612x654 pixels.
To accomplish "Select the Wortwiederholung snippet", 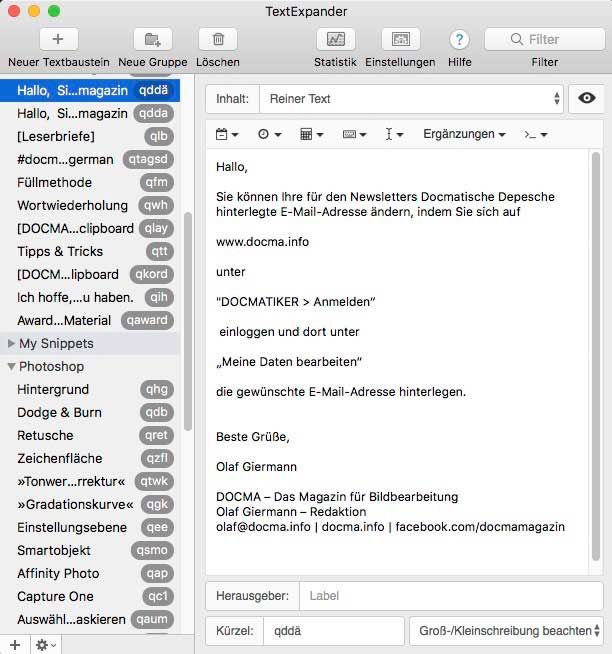I will click(90, 205).
